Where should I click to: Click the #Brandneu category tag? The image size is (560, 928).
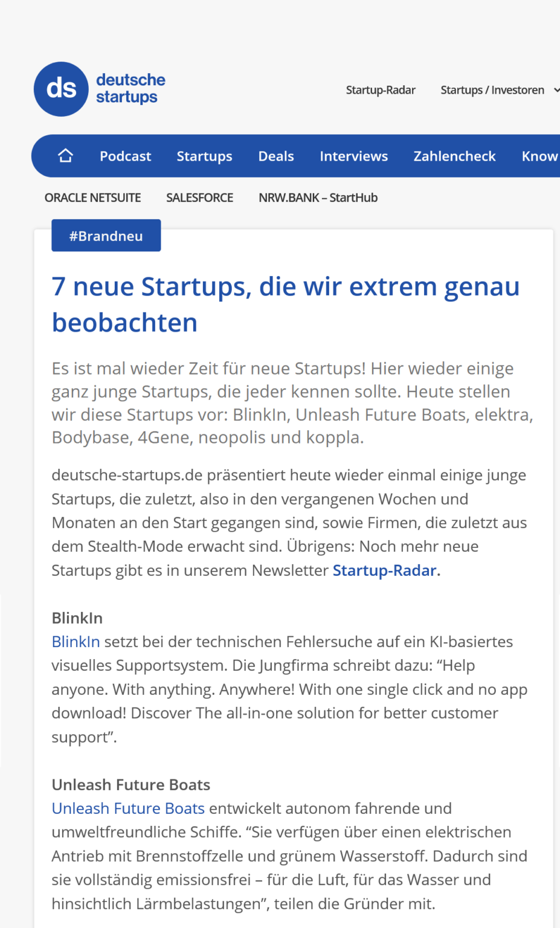[106, 236]
